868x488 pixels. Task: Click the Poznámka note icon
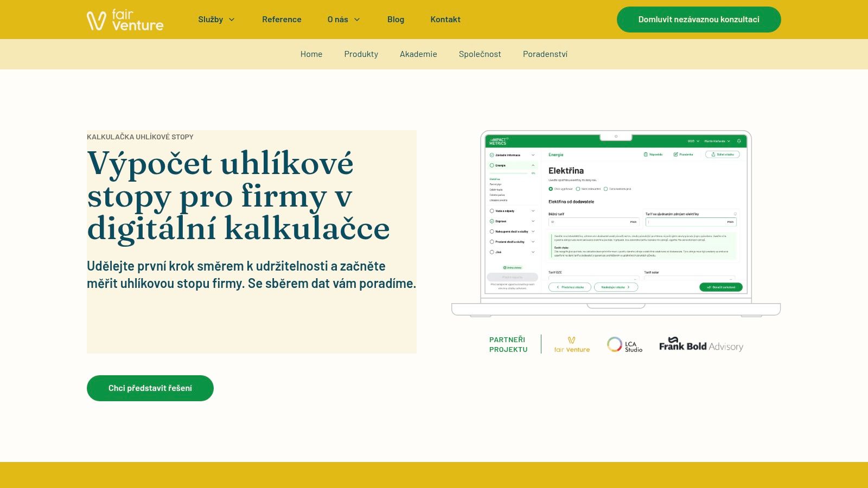coord(675,155)
